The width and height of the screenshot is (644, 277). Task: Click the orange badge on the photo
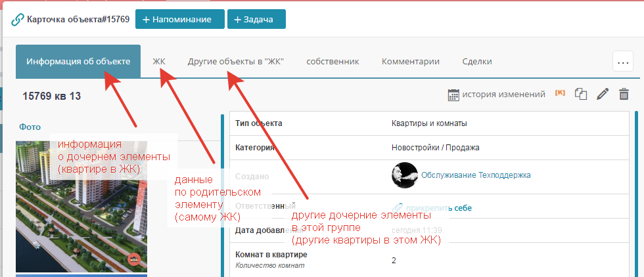(x=134, y=259)
